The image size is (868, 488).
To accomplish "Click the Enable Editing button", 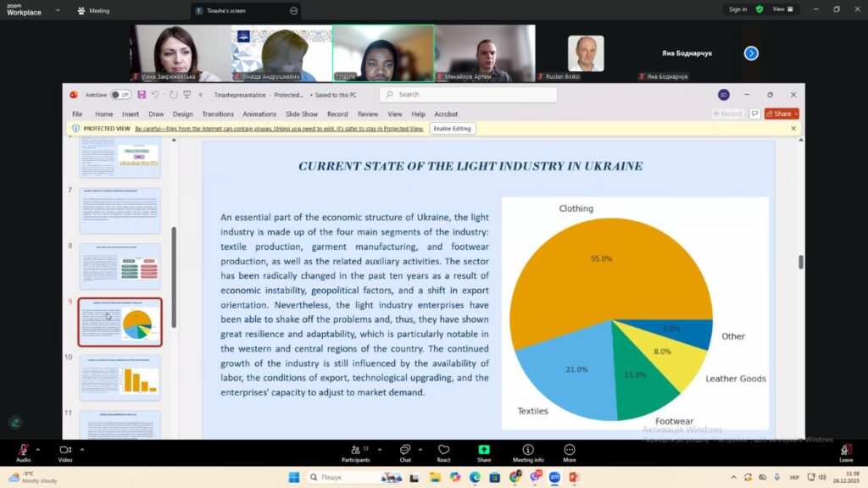I will tap(453, 129).
